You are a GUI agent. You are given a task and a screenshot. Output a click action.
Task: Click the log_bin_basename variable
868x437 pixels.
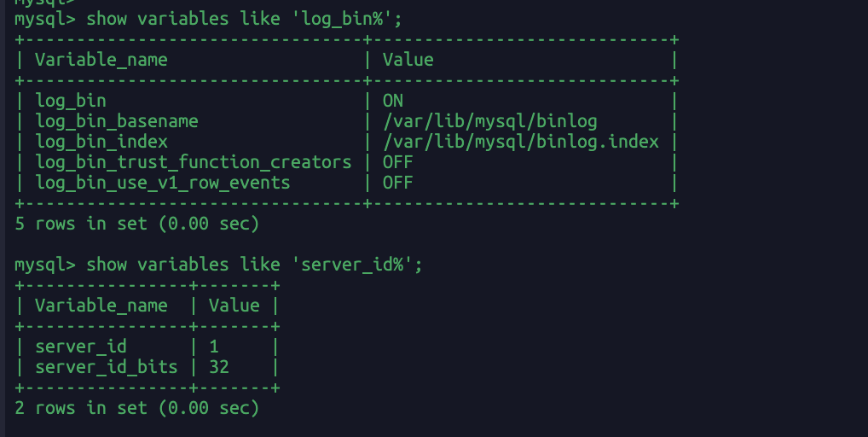pos(116,121)
